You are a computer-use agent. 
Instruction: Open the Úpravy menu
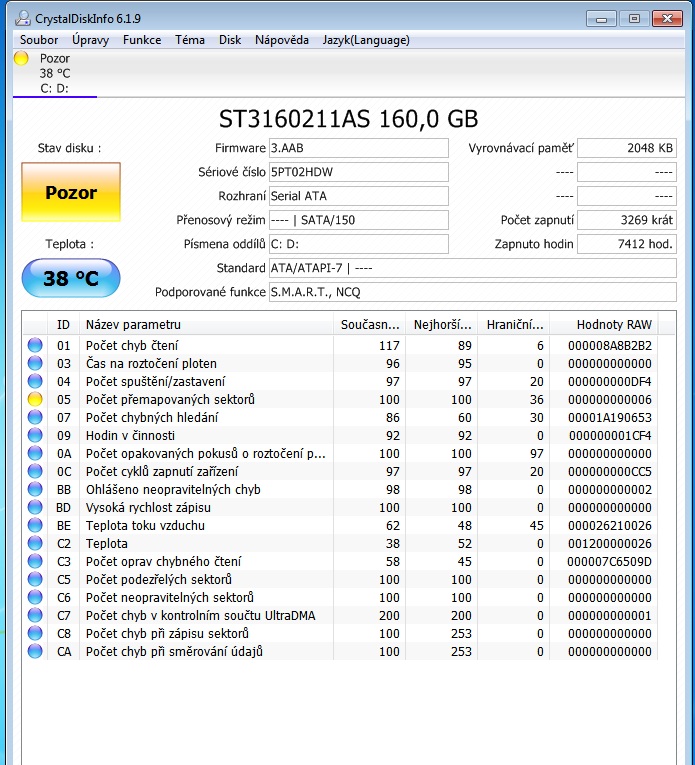(90, 40)
